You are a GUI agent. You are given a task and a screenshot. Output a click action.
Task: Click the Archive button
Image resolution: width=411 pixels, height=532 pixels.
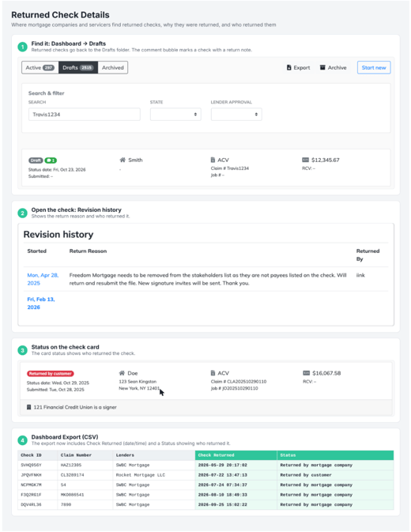tap(333, 67)
